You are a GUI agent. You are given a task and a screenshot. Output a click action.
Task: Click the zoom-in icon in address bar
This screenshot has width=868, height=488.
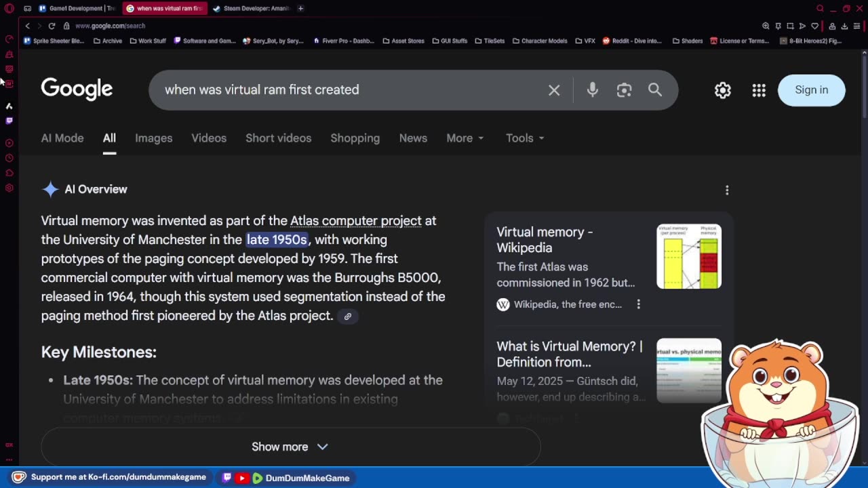pyautogui.click(x=766, y=26)
